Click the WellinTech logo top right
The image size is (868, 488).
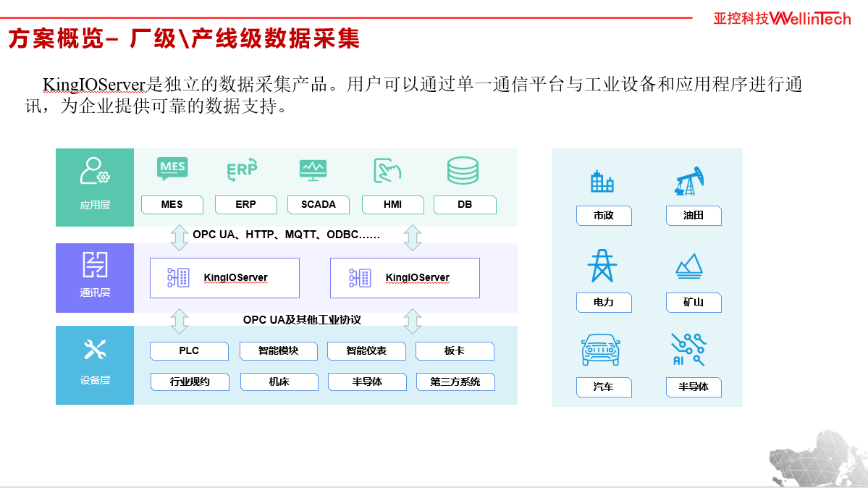pos(782,19)
